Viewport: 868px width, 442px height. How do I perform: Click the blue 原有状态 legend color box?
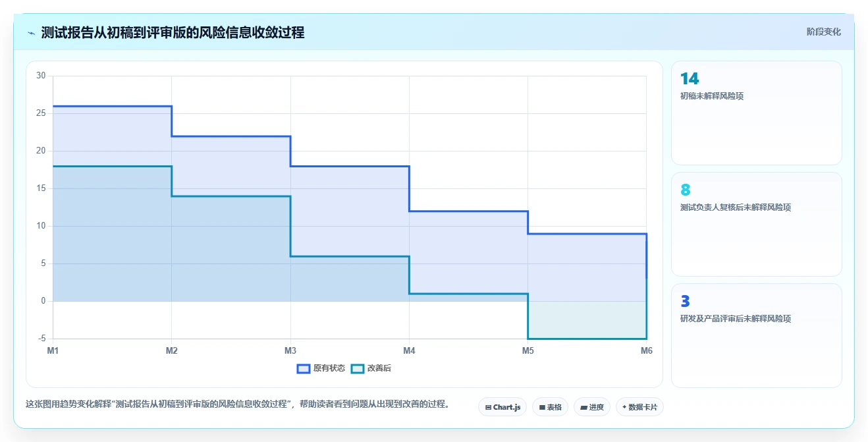tap(304, 368)
